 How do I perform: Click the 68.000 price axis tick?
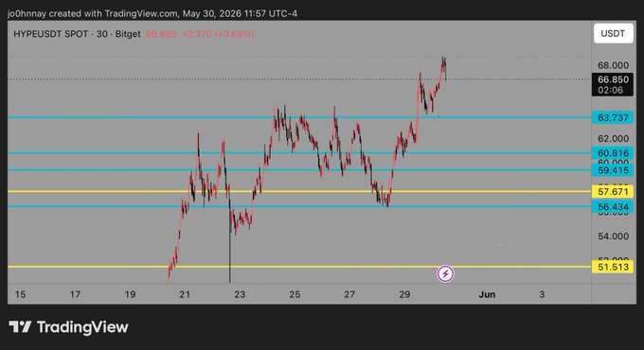click(x=613, y=65)
